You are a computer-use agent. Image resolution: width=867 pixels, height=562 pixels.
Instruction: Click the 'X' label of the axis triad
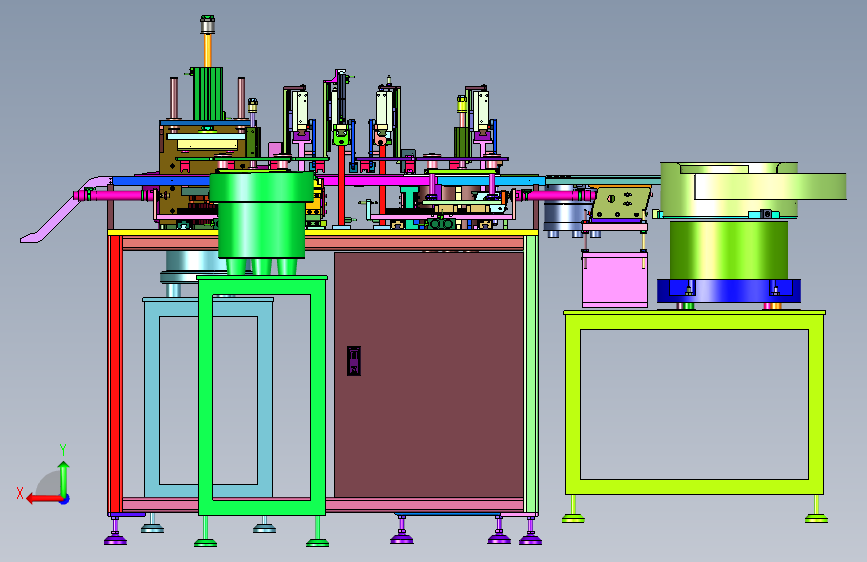point(20,493)
